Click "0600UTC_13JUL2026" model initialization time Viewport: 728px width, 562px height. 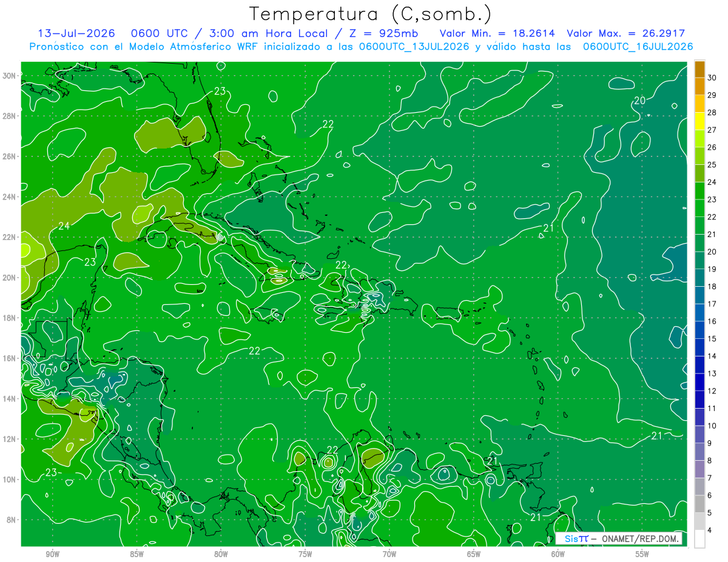coord(414,47)
